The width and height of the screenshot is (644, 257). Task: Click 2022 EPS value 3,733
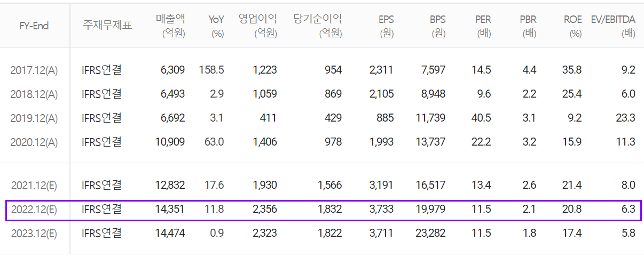[x=381, y=209]
